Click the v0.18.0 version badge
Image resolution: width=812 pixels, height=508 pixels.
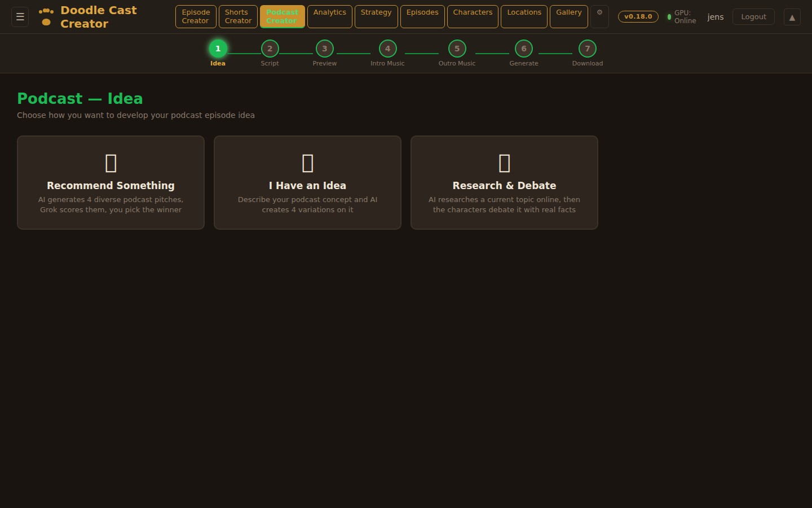638,17
